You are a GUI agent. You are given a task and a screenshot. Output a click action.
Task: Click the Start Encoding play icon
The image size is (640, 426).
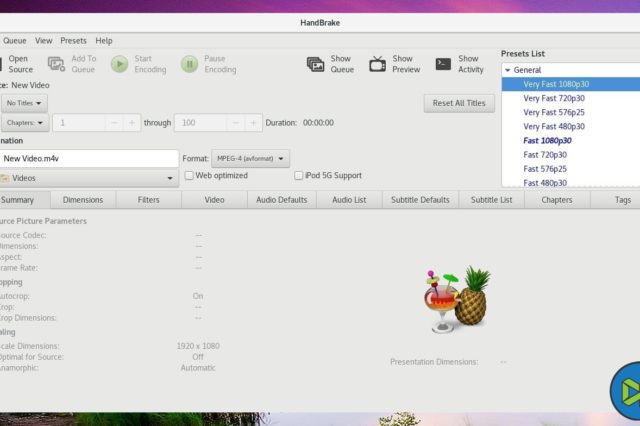tap(120, 64)
